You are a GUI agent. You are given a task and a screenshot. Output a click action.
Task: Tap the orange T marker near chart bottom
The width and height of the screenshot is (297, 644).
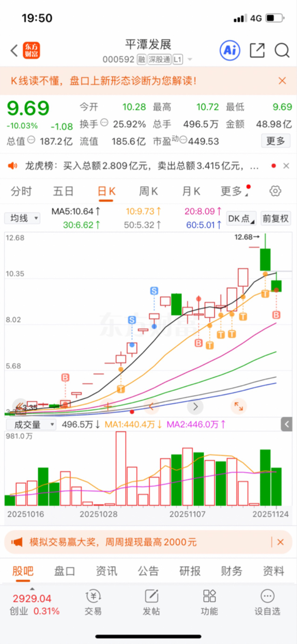click(x=121, y=389)
